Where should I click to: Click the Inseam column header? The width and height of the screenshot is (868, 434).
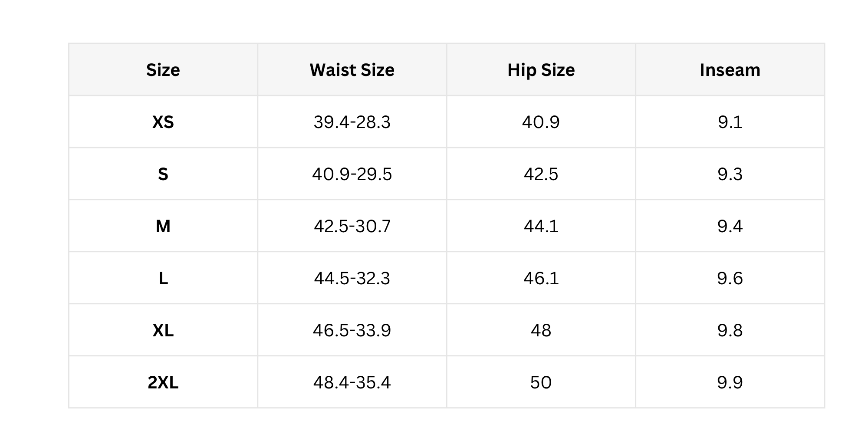[730, 70]
